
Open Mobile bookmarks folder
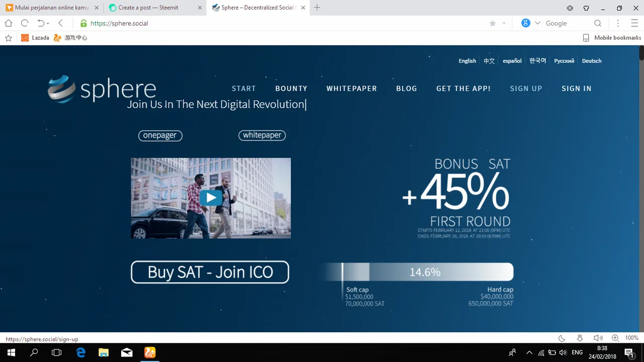[x=612, y=38]
